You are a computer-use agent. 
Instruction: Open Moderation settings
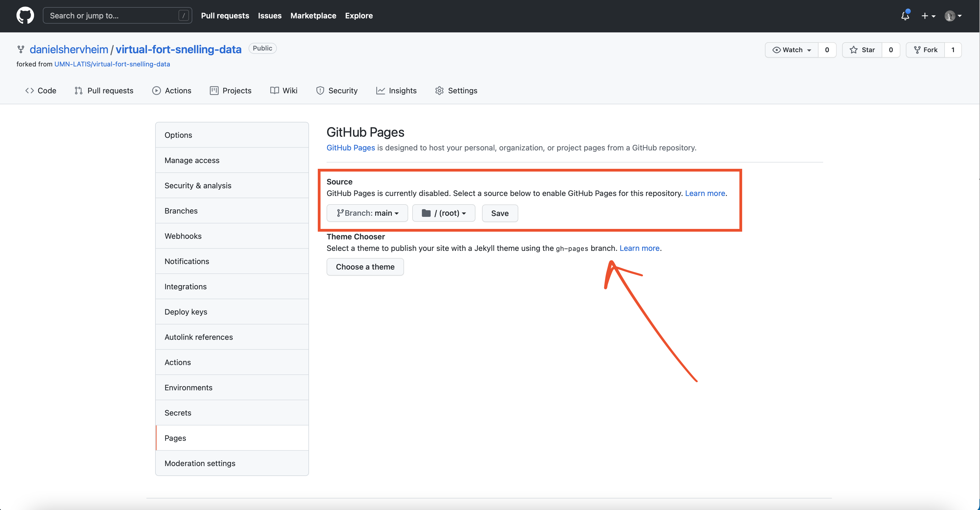(x=232, y=463)
